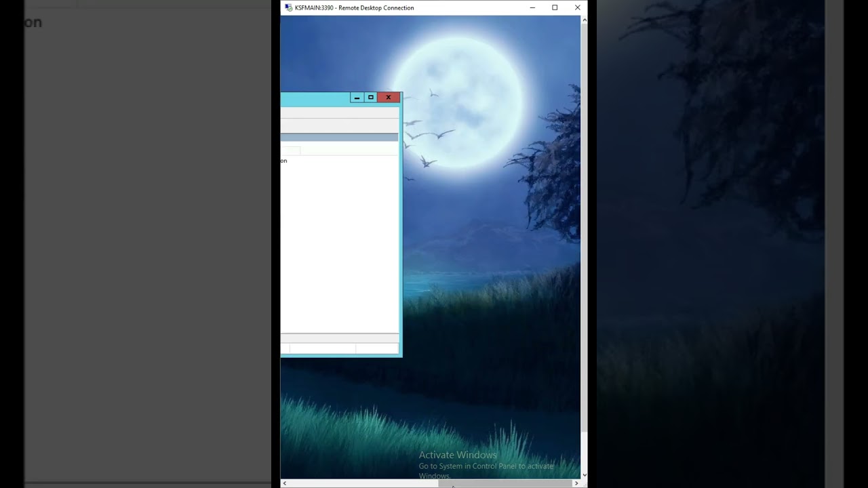This screenshot has height=488, width=868.
Task: Close the KSFMAIN Remote Desktop Connection window
Action: click(577, 7)
